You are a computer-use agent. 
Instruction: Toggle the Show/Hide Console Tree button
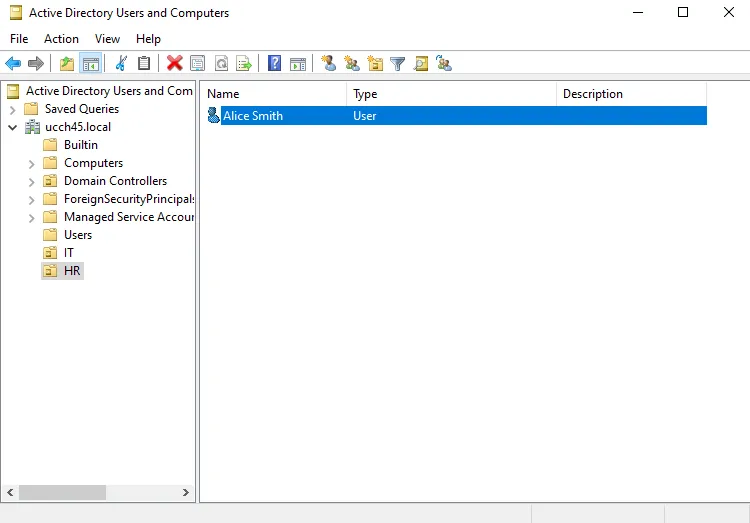[91, 64]
